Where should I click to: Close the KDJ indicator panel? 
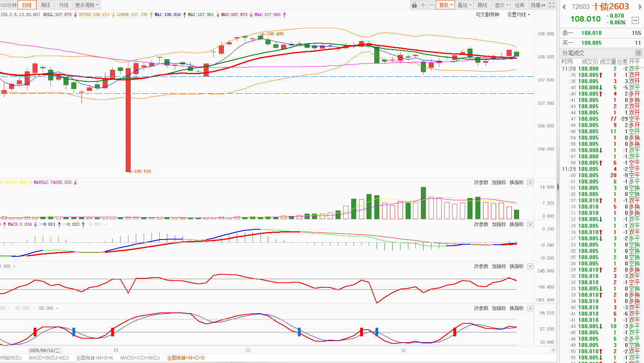[x=530, y=308]
